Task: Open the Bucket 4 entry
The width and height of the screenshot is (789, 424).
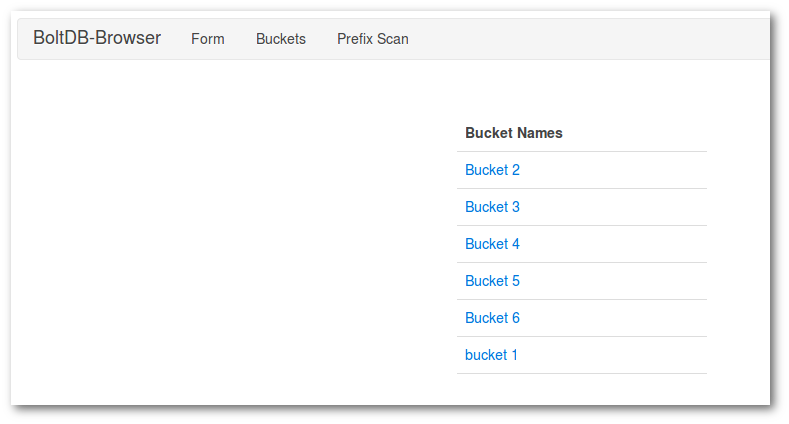Action: [x=492, y=244]
